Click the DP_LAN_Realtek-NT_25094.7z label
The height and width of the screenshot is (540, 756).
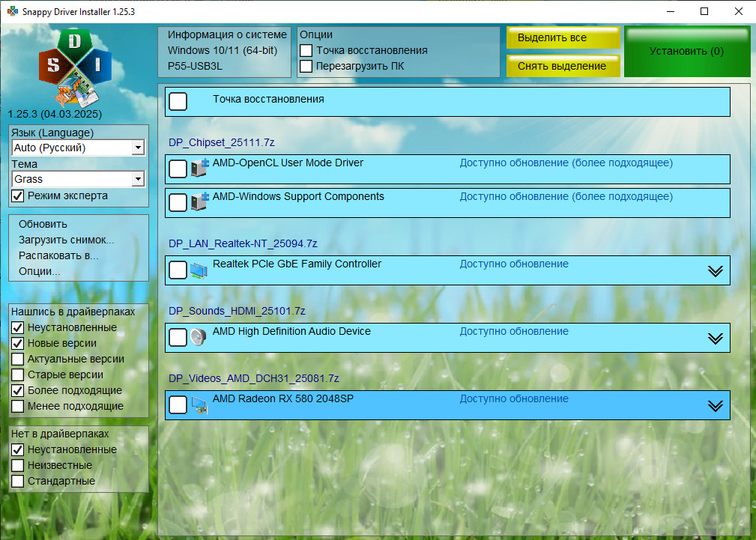pyautogui.click(x=243, y=244)
